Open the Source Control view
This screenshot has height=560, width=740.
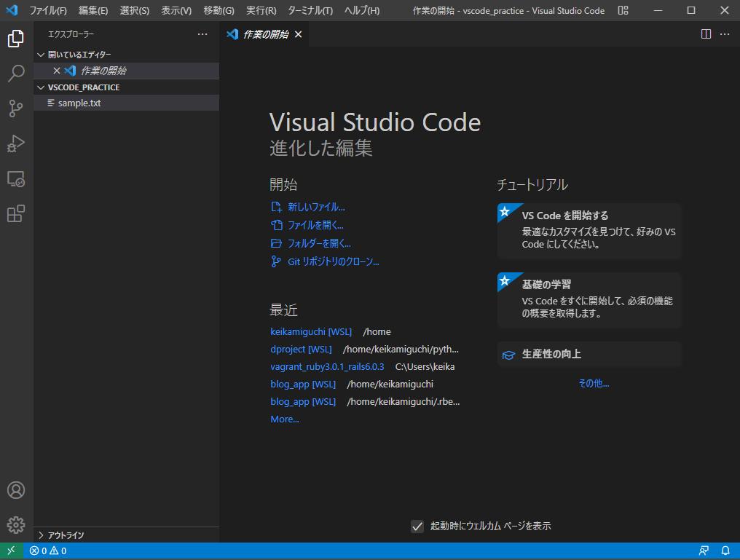16,109
